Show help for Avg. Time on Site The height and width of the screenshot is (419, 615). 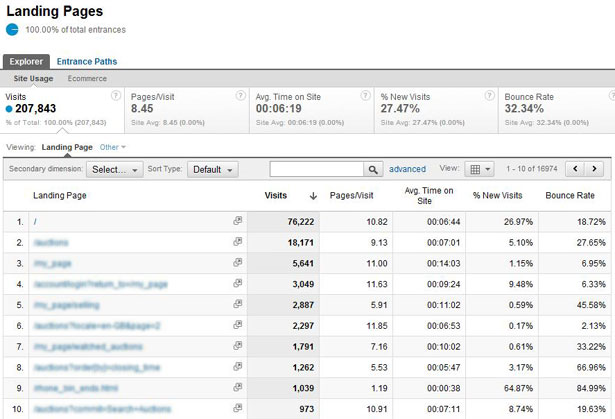365,95
